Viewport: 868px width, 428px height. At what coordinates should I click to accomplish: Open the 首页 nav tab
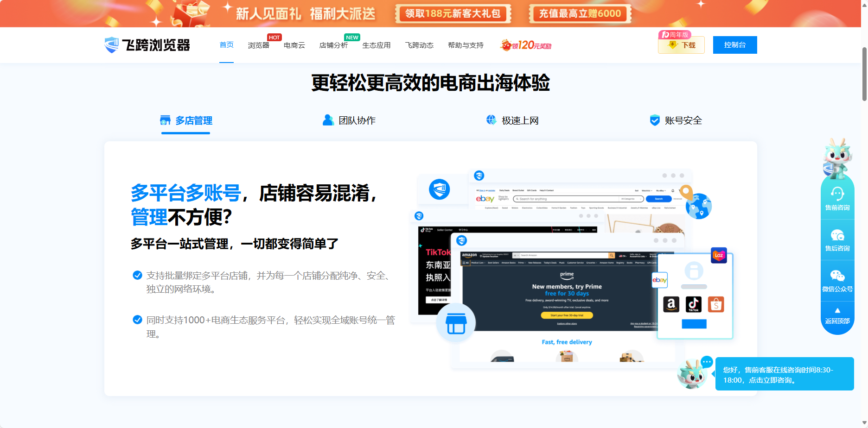click(226, 45)
